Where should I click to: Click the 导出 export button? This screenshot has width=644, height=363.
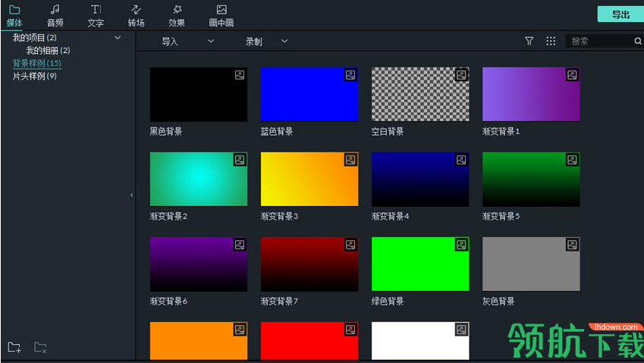click(x=620, y=14)
